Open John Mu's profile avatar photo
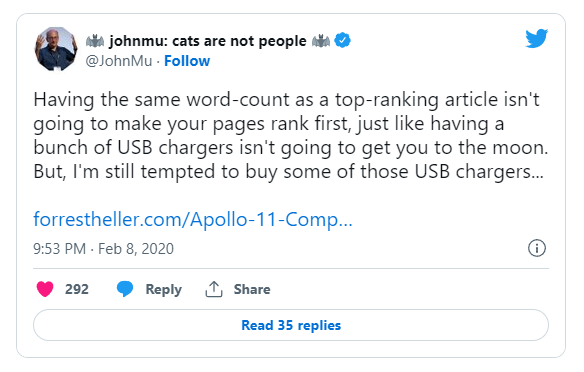Image resolution: width=584 pixels, height=372 pixels. [x=56, y=49]
